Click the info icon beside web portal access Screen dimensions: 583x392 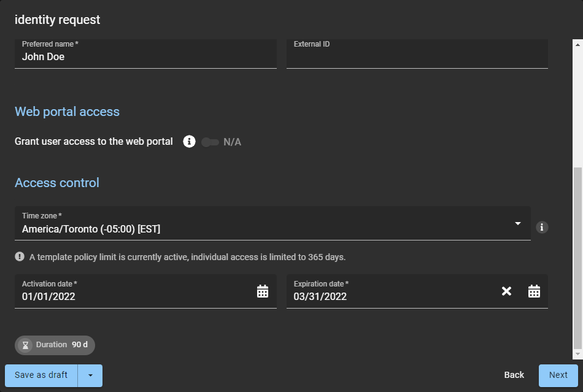coord(190,141)
